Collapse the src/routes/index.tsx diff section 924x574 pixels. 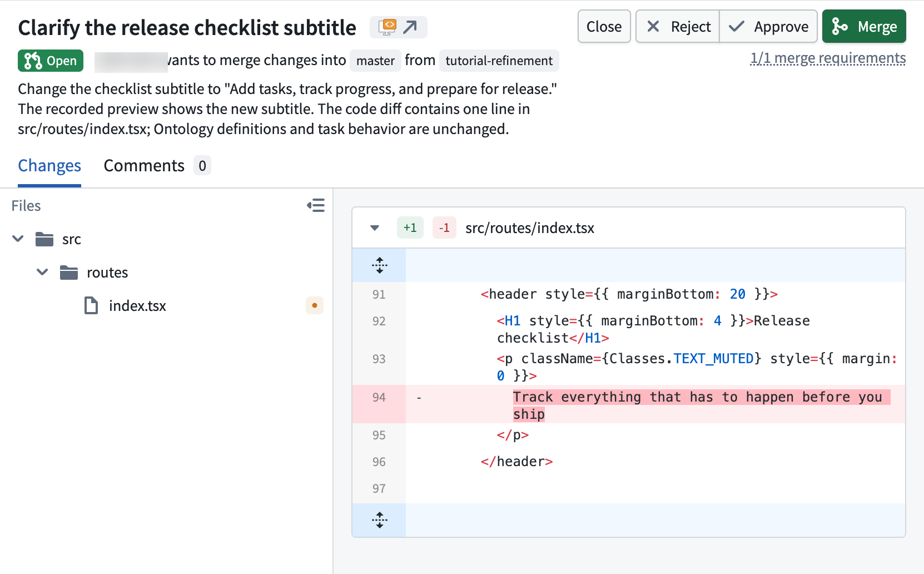[375, 227]
